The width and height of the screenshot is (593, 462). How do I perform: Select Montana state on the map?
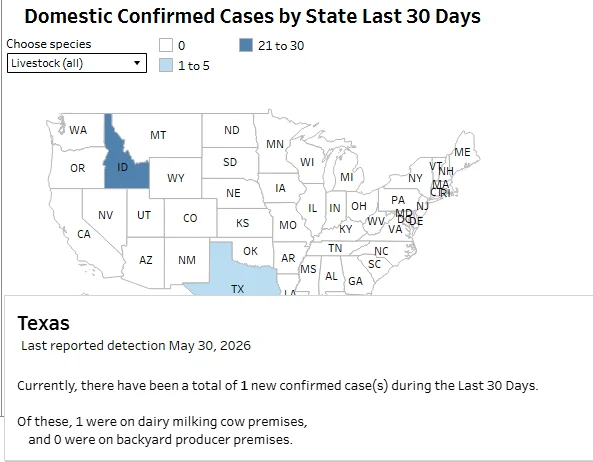coord(158,135)
